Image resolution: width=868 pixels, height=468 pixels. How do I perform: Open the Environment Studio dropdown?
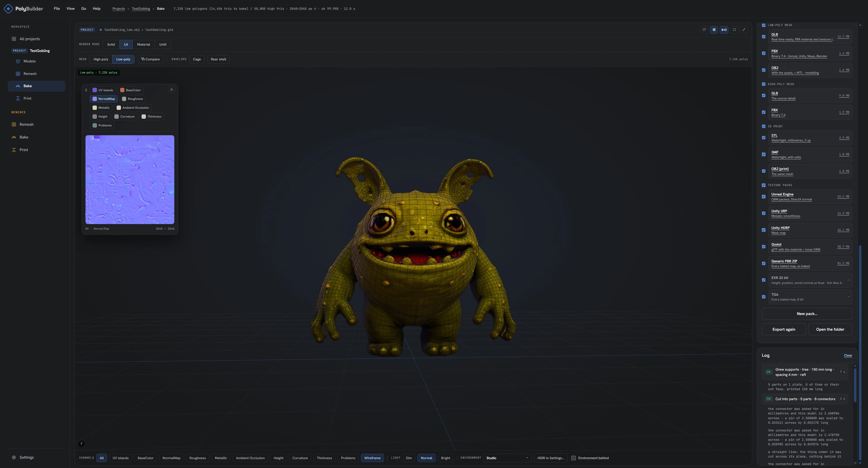click(x=508, y=458)
